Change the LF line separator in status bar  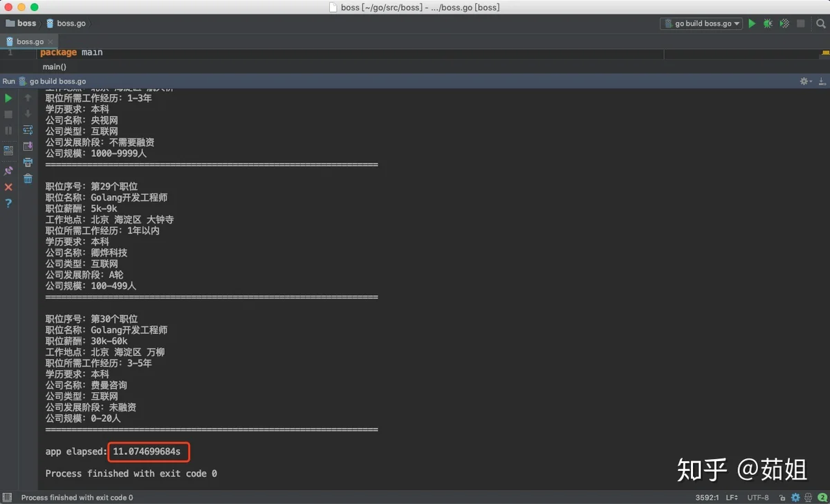(732, 498)
